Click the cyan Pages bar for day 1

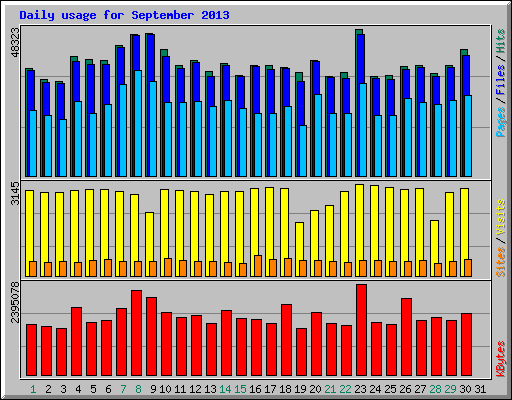pyautogui.click(x=33, y=144)
